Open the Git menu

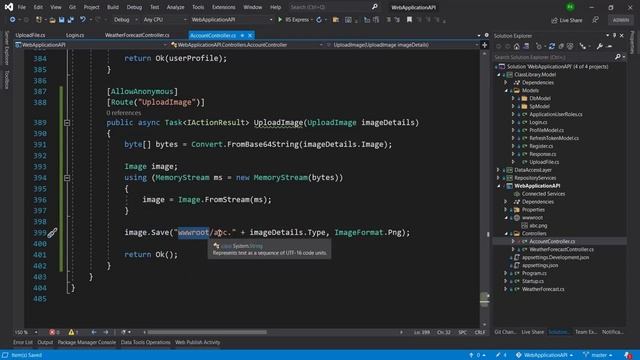(x=72, y=7)
